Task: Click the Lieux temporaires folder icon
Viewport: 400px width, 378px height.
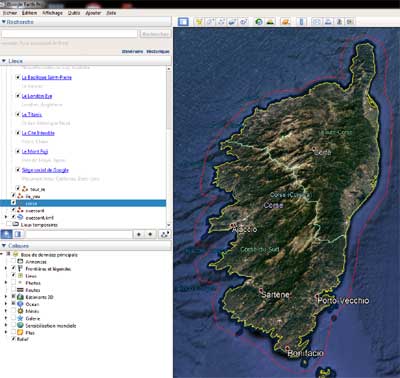Action: tap(16, 225)
